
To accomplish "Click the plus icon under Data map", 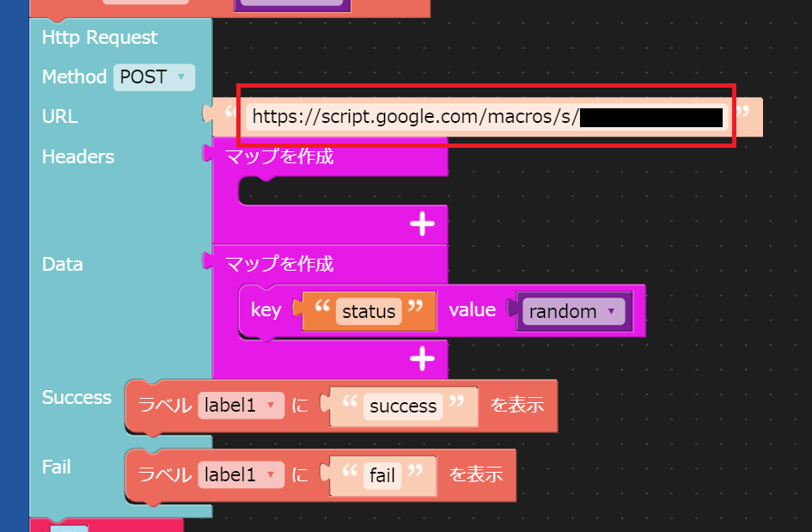I will point(422,358).
